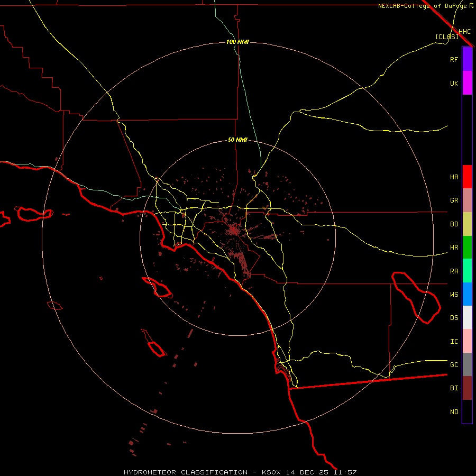The width and height of the screenshot is (476, 476).
Task: Click the HR legend label
Action: 454,248
